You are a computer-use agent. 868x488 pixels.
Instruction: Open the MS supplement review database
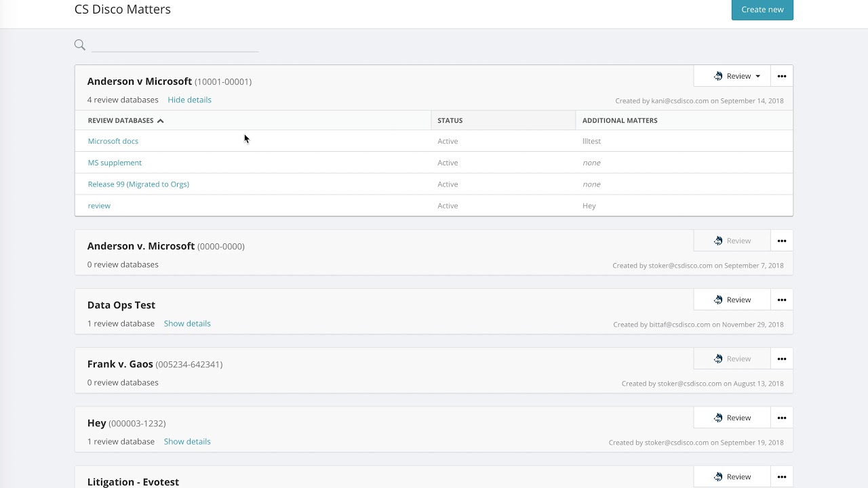click(x=115, y=163)
